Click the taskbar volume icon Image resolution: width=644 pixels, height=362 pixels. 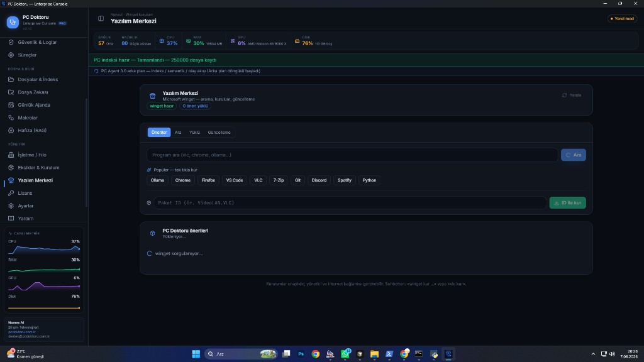tap(612, 354)
